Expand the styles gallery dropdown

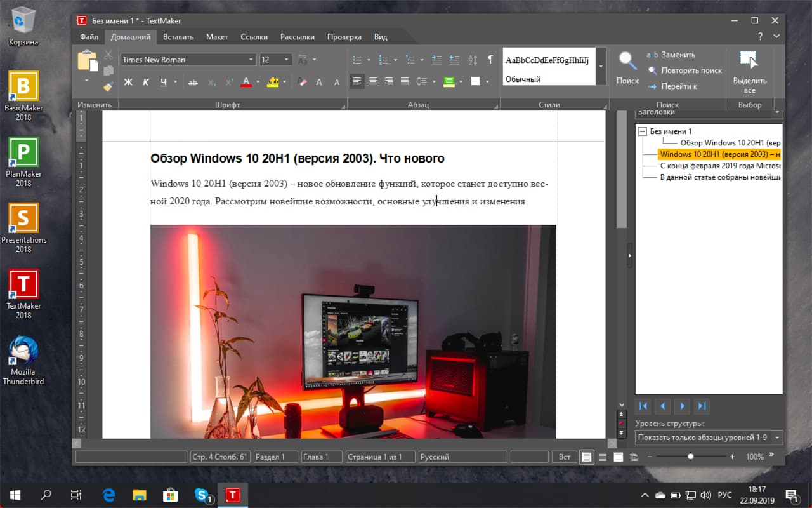[x=601, y=67]
